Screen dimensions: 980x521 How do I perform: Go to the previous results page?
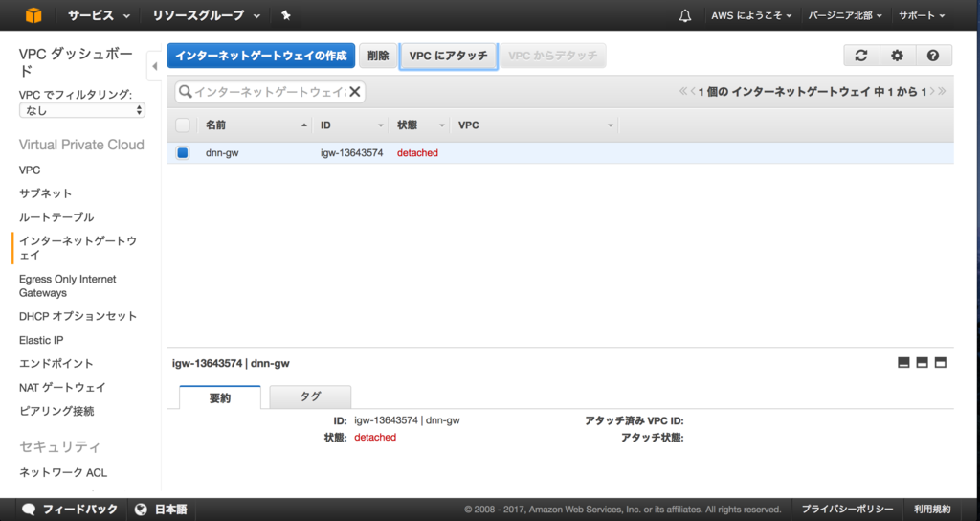click(x=693, y=91)
